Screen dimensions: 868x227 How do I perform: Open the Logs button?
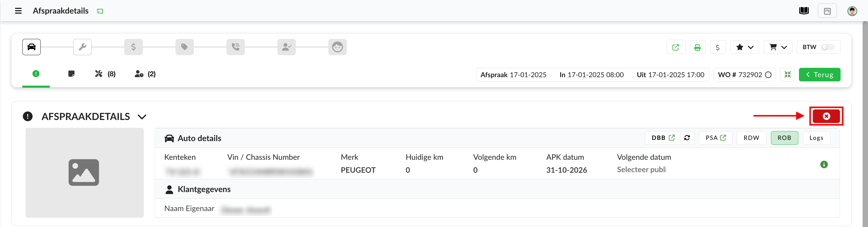(x=816, y=138)
